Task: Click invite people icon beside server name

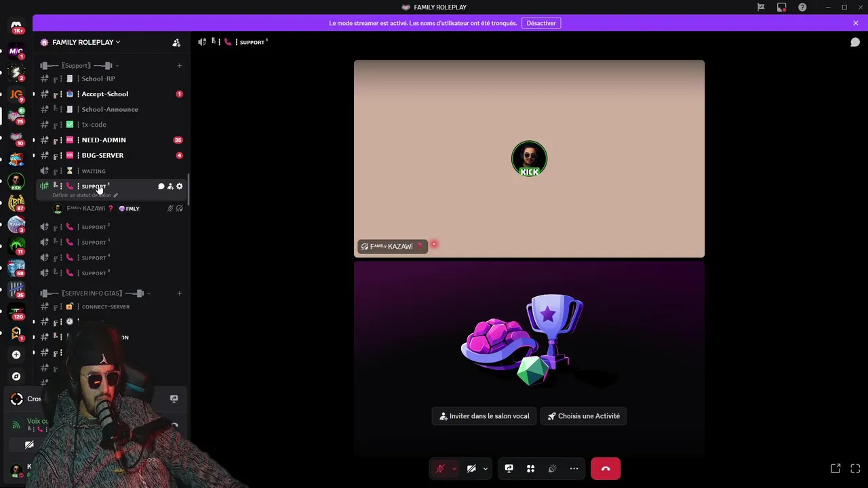Action: (x=176, y=42)
